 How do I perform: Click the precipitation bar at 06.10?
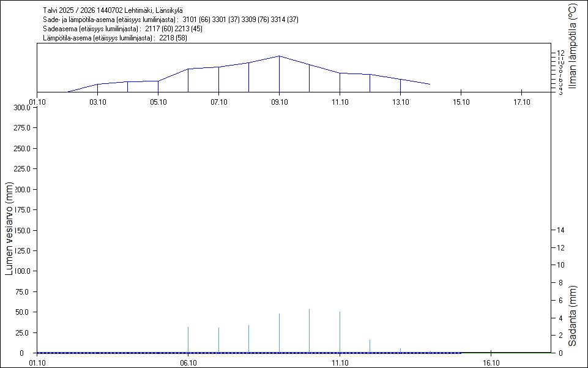[188, 340]
